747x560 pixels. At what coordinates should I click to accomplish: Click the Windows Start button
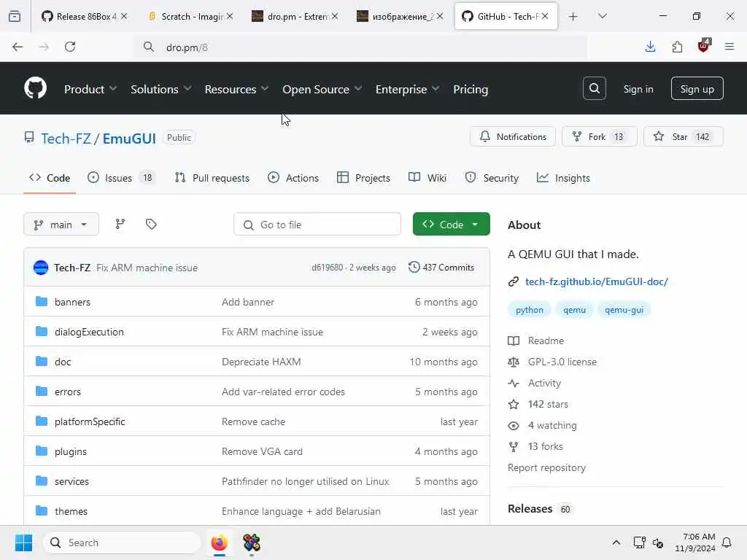point(23,542)
